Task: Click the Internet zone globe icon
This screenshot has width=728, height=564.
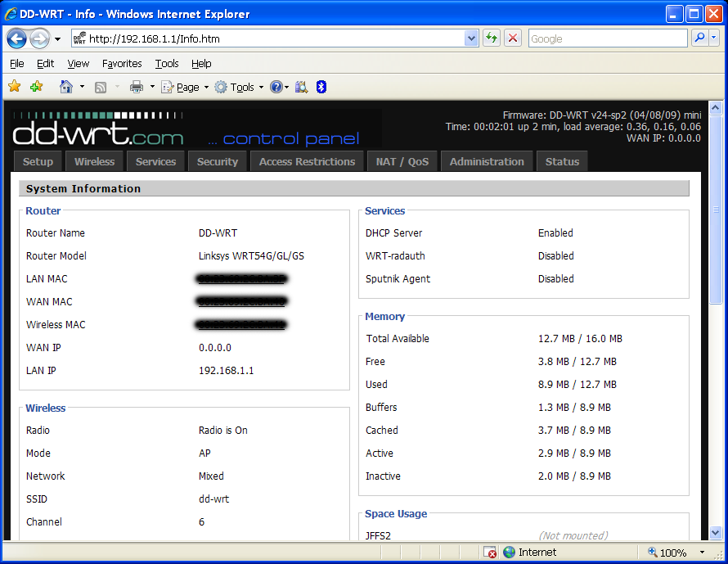Action: (x=510, y=552)
